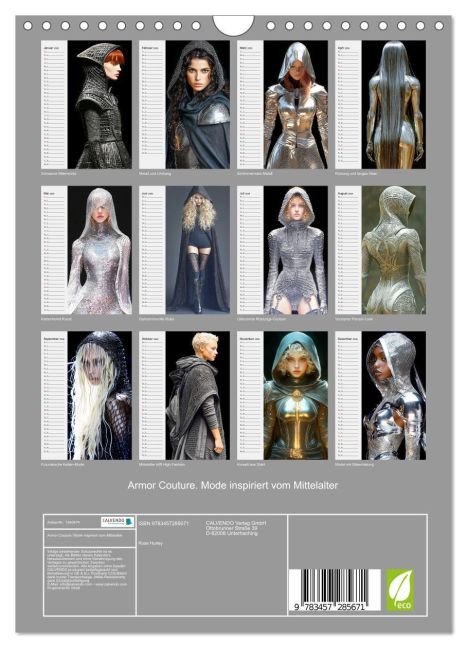Click the title 'Armor Couture. Mode inspiriert vom Mittelalter'
Viewport: 467px width, 648px height.
tap(233, 485)
